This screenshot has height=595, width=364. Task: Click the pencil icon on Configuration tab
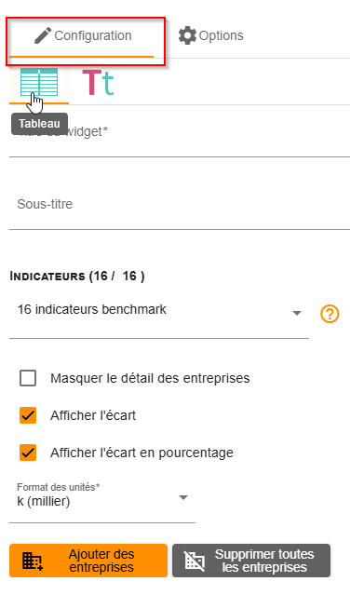[43, 35]
